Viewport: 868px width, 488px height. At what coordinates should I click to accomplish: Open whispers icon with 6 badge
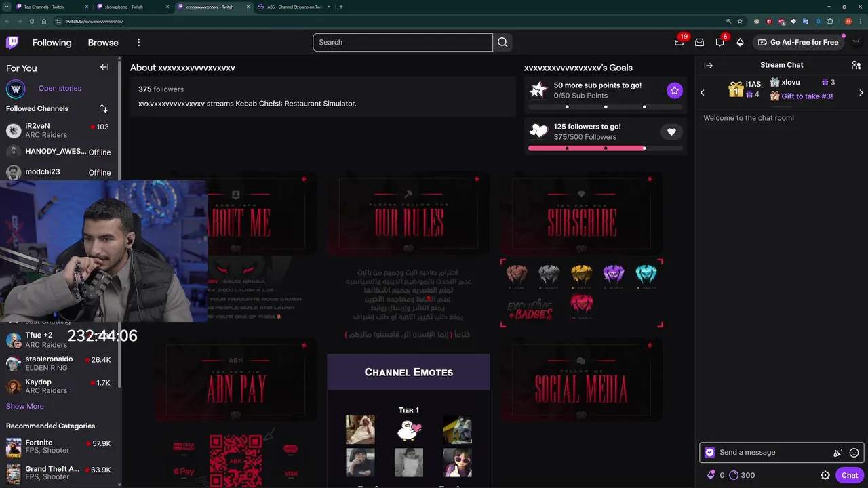coord(720,42)
